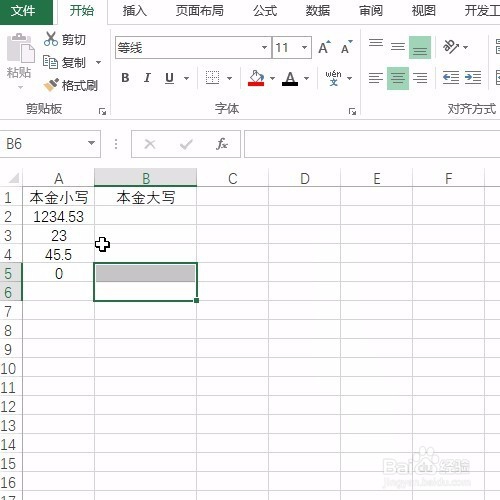The height and width of the screenshot is (500, 500).
Task: Click the fill handle of selection
Action: tap(196, 300)
